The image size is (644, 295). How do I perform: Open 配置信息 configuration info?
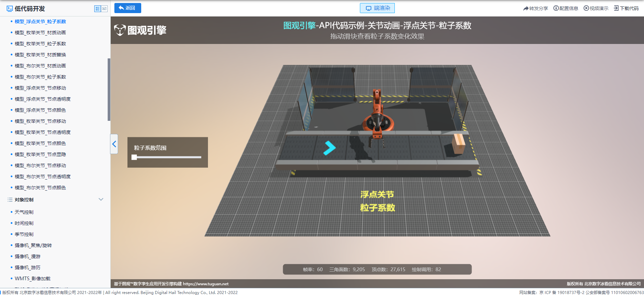tap(566, 8)
